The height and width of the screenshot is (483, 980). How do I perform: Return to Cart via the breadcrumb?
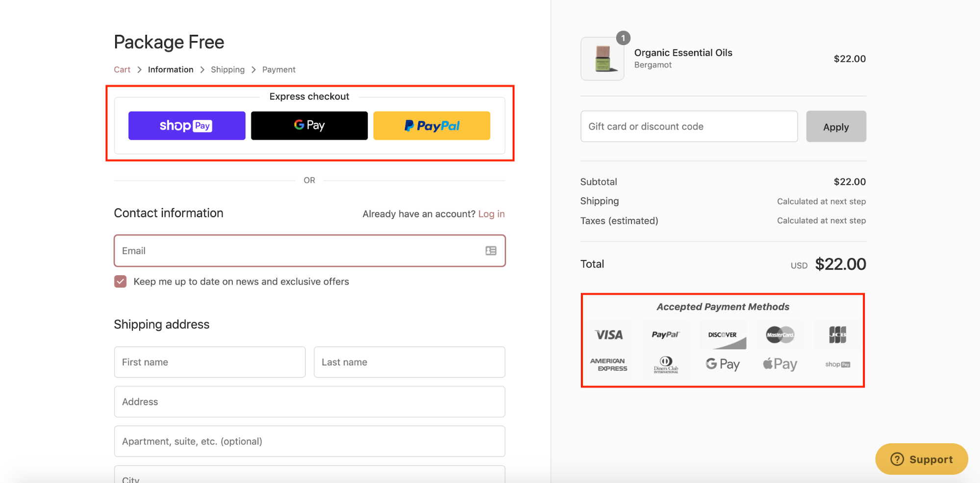click(122, 69)
